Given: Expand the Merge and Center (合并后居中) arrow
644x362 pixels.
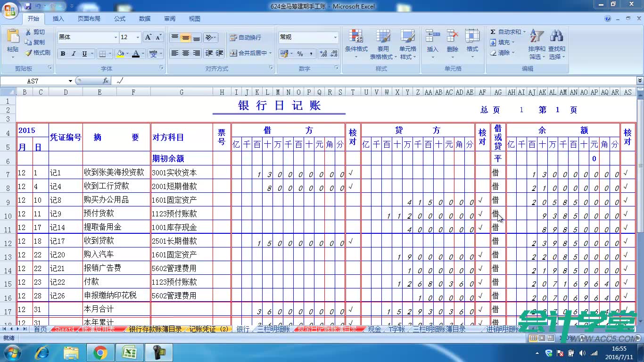Looking at the screenshot, I should [x=270, y=53].
